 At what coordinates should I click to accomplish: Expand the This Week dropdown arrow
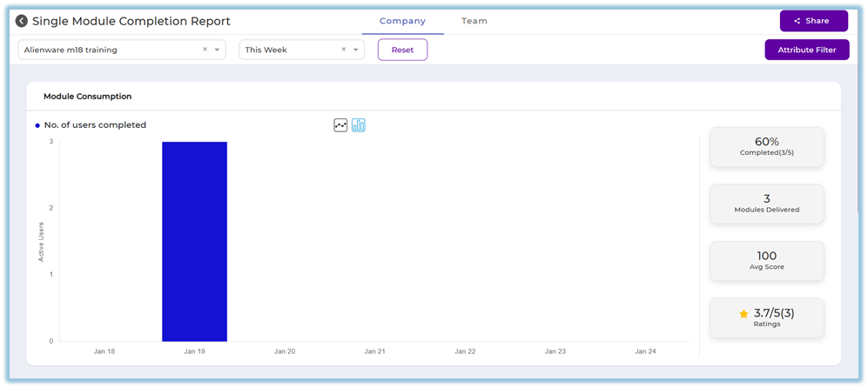356,50
